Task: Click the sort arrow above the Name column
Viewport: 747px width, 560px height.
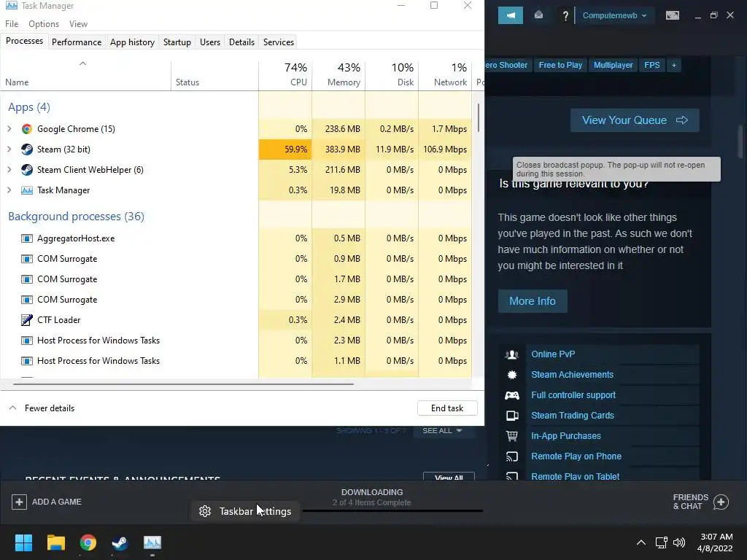Action: 82,63
